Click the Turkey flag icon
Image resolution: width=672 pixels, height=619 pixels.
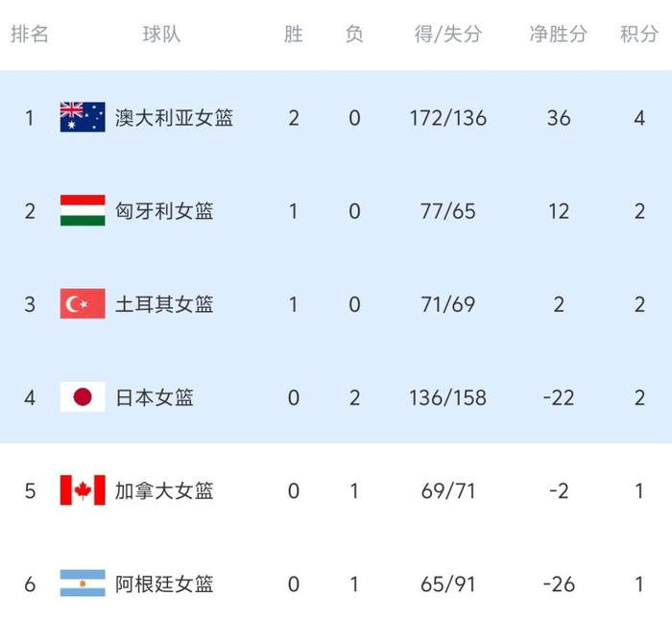coord(83,304)
